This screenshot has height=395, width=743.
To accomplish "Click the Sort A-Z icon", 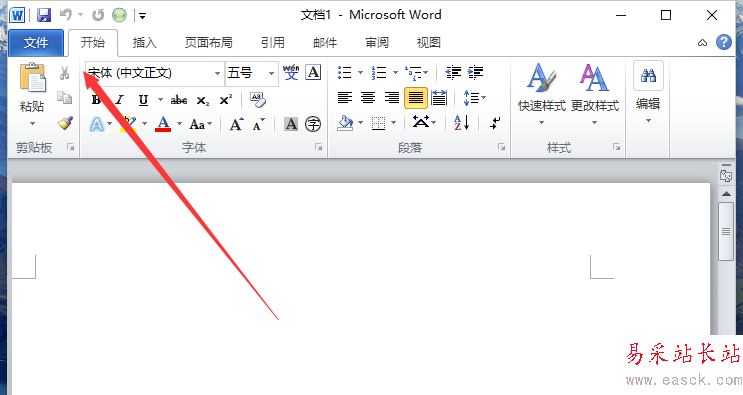I will click(x=462, y=123).
